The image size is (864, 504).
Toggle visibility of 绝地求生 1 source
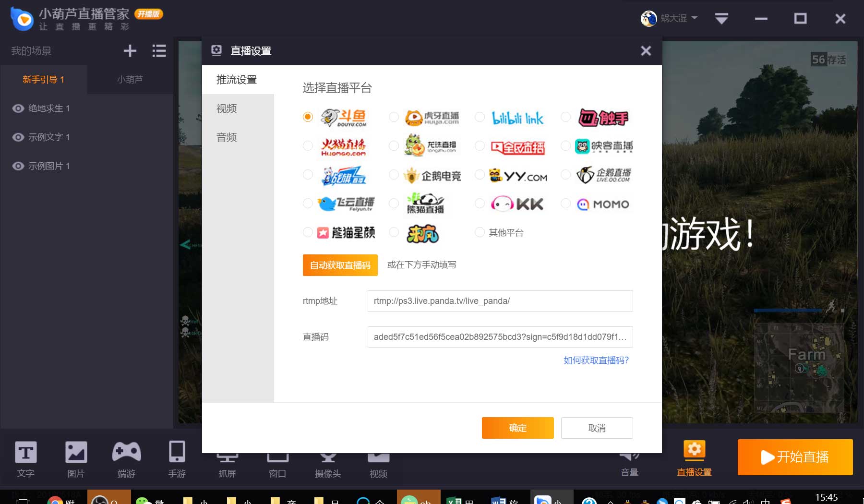(x=18, y=108)
